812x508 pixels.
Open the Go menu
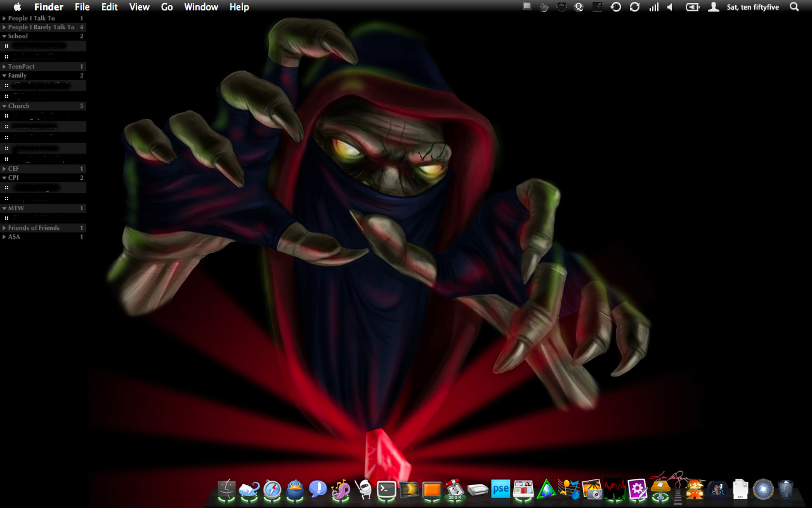pos(167,7)
